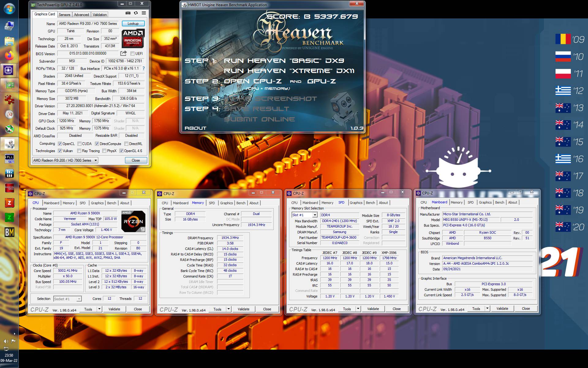The image size is (588, 368).
Task: Toggle the DirectCompute checkbox
Action: (x=97, y=144)
